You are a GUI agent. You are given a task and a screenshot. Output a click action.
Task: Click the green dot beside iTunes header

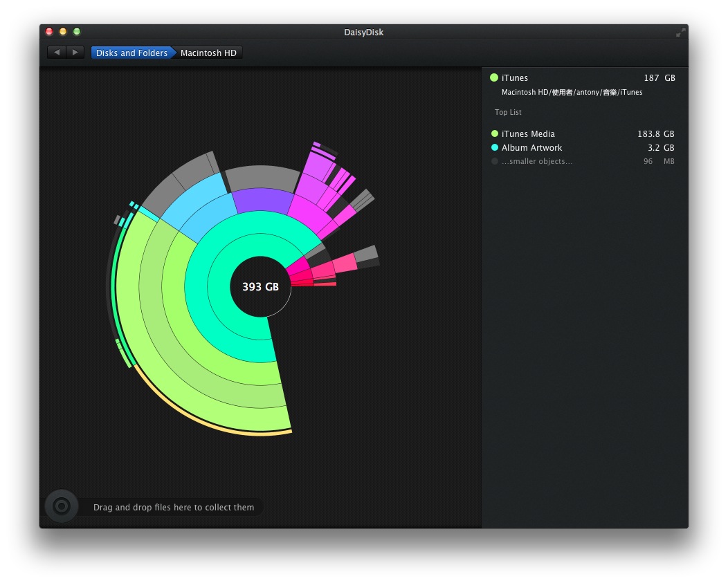tap(494, 77)
